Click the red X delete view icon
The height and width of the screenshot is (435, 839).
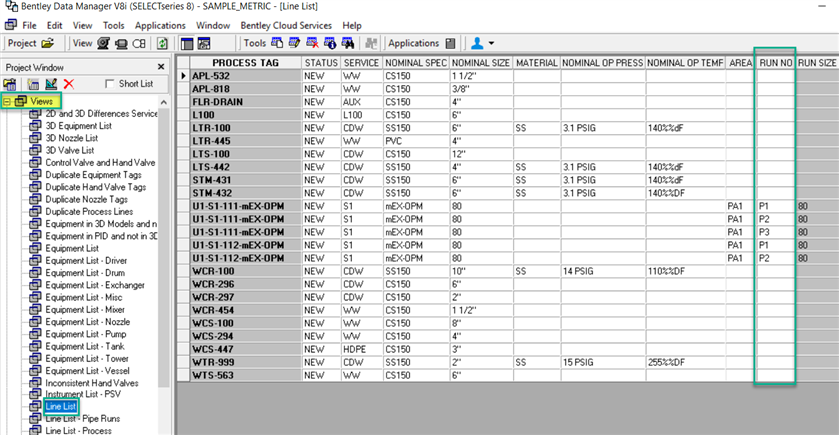68,84
